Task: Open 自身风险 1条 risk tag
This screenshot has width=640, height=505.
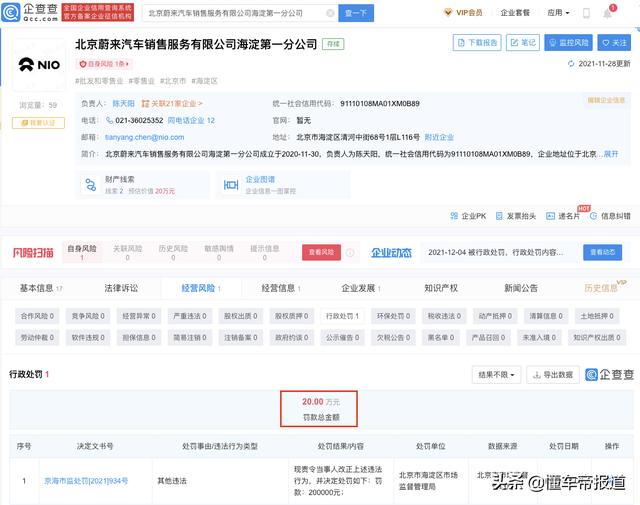Action: [x=104, y=64]
